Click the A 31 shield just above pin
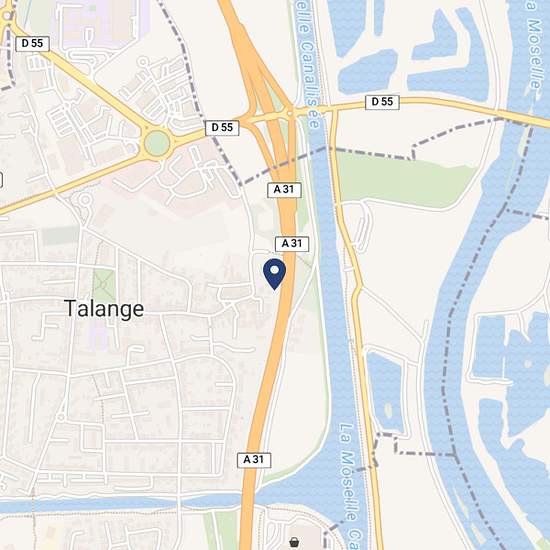Screen dimensions: 550x550 click(292, 244)
